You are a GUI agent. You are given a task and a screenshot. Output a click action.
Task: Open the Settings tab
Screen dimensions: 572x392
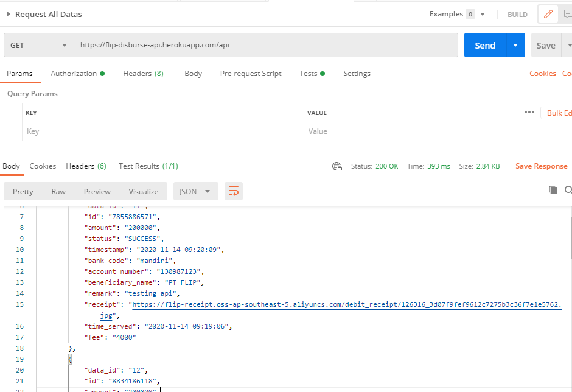click(x=357, y=74)
